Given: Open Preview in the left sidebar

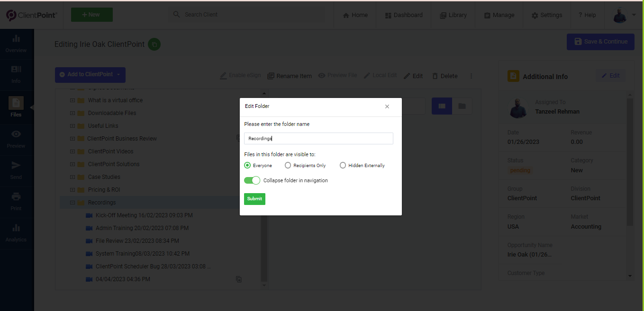Looking at the screenshot, I should click(16, 139).
